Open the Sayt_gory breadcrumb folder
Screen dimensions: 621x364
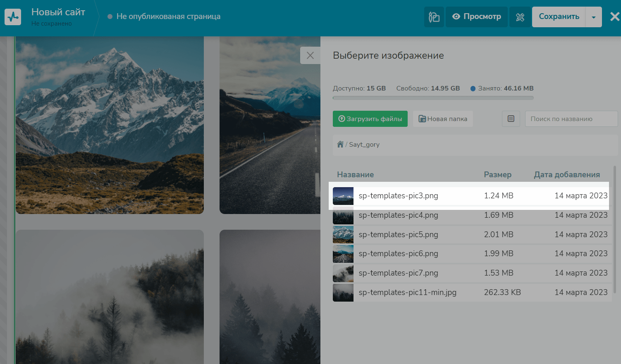coord(364,145)
